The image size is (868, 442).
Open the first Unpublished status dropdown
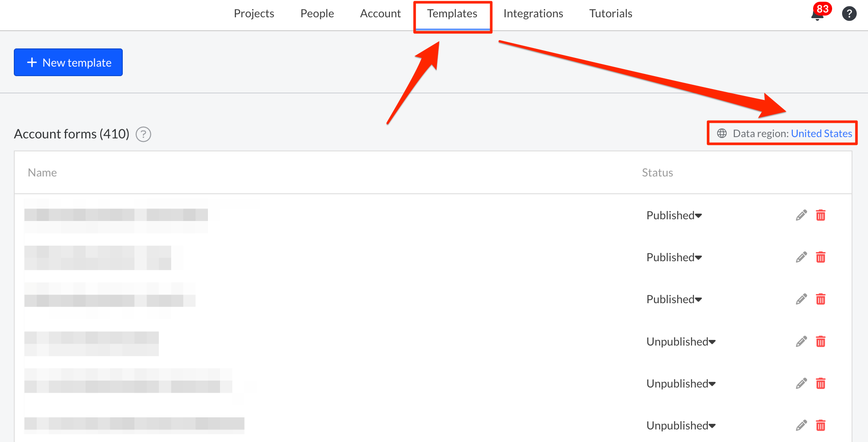tap(681, 342)
